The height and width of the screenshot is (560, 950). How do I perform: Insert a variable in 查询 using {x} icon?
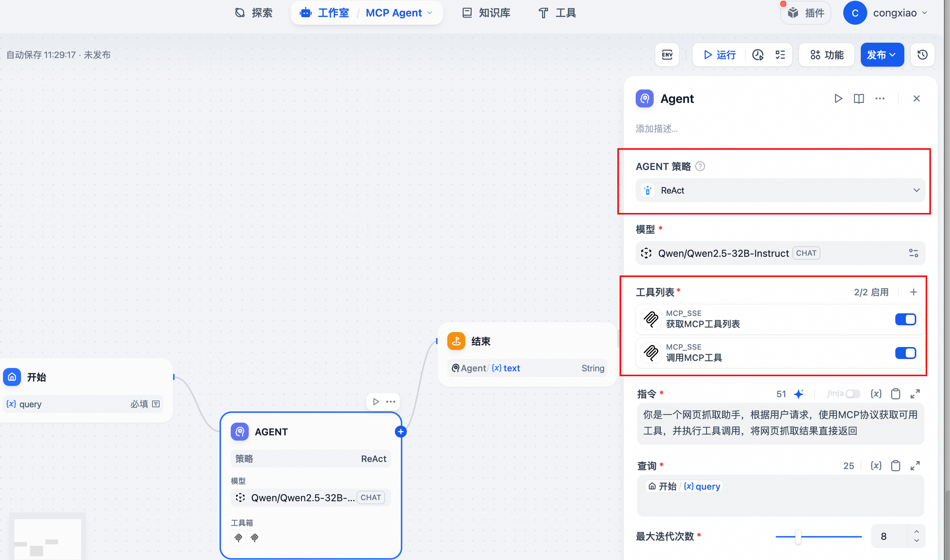876,465
